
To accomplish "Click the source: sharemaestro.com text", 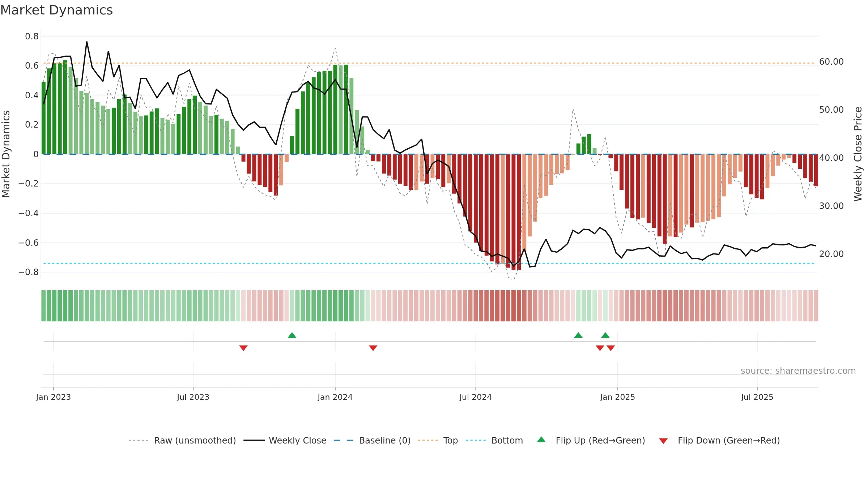I will pyautogui.click(x=798, y=371).
